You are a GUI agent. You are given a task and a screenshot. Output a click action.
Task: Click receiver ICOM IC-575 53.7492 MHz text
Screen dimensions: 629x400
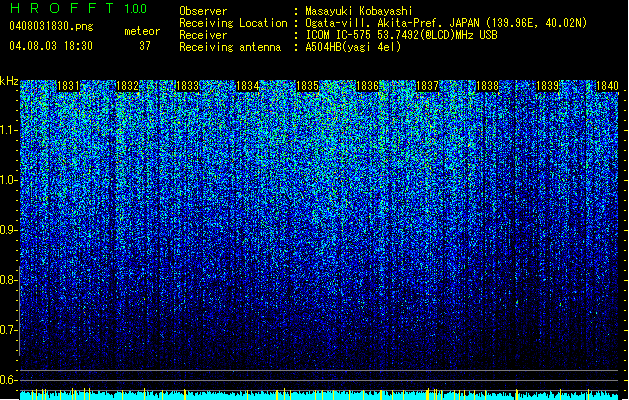401,35
